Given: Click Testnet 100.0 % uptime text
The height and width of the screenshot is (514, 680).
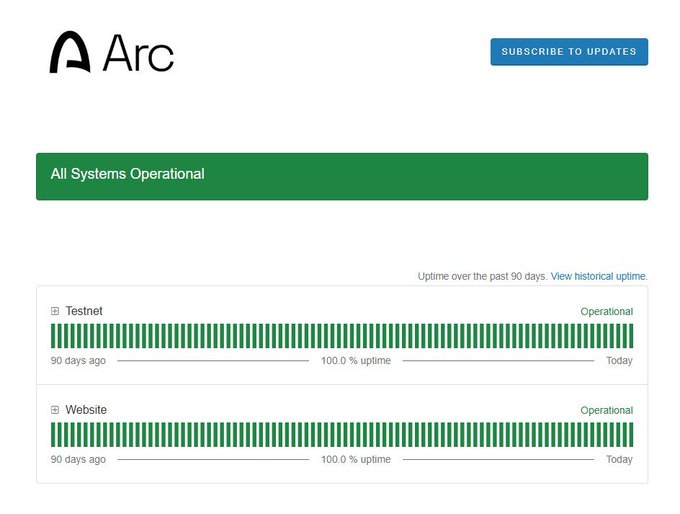Looking at the screenshot, I should pos(356,360).
